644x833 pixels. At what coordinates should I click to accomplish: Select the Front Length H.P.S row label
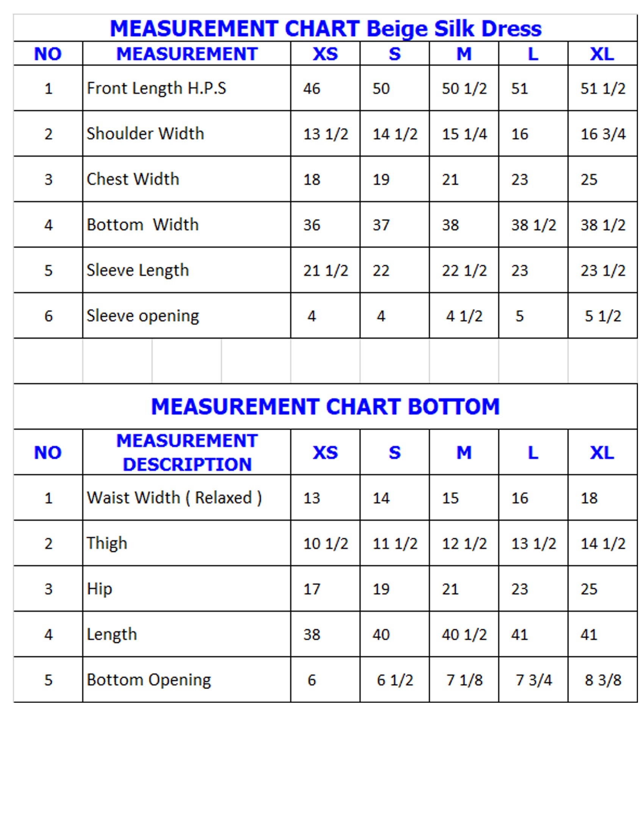[x=156, y=88]
